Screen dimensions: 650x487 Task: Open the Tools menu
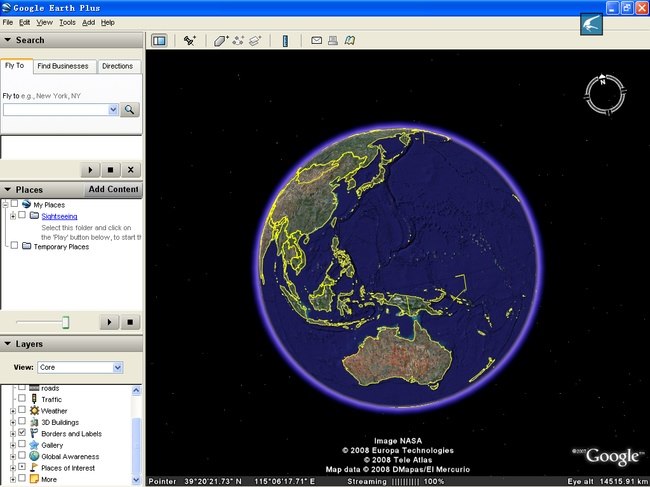67,22
